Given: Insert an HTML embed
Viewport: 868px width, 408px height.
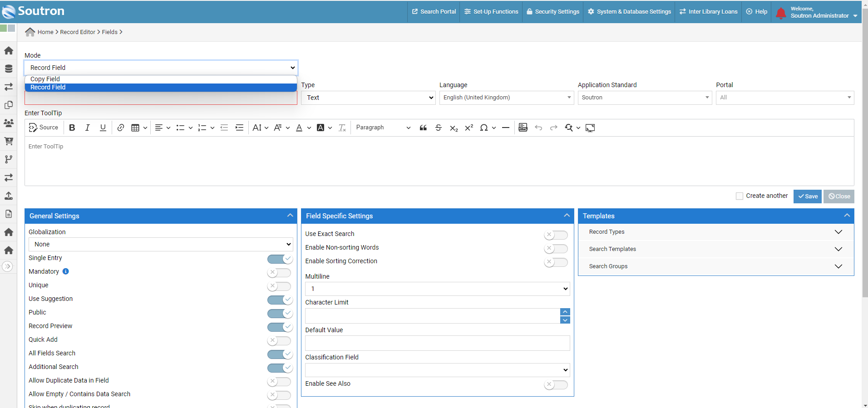Looking at the screenshot, I should (x=523, y=128).
